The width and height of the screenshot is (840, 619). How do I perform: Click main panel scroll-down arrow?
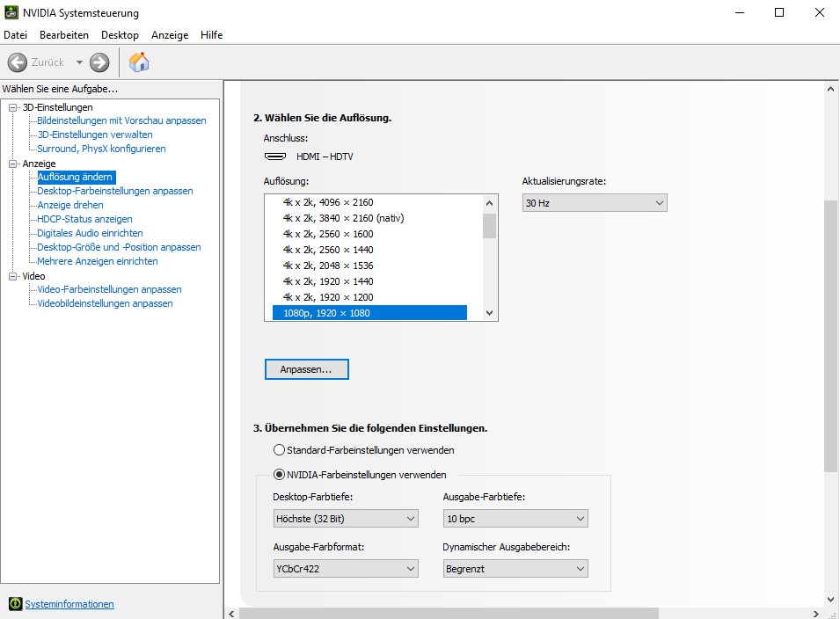830,600
